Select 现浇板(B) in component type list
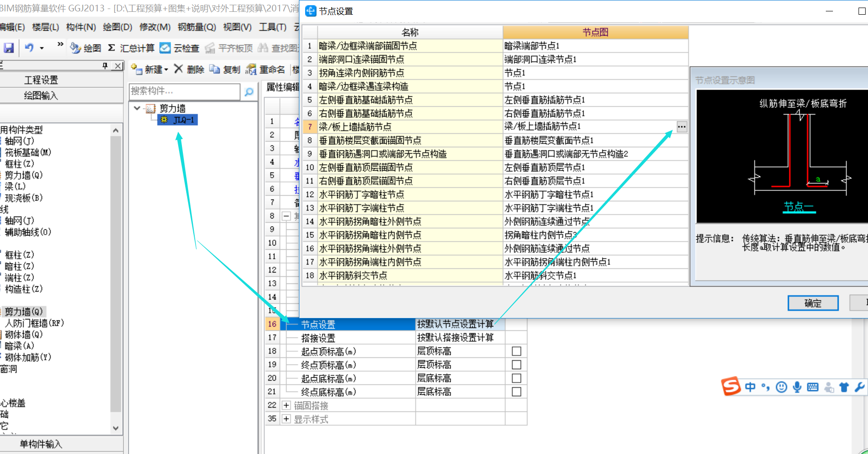The width and height of the screenshot is (868, 454). [24, 198]
